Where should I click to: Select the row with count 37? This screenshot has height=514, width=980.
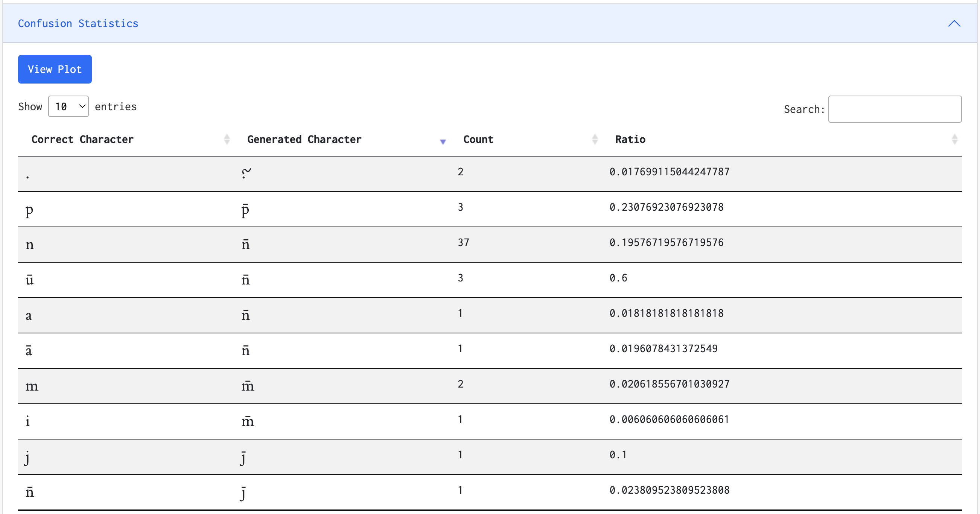(463, 243)
